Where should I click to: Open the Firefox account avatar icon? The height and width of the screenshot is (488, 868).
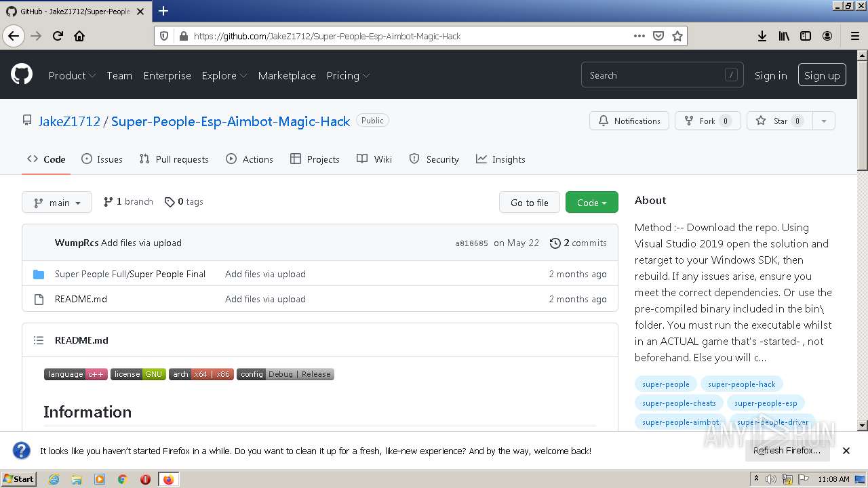[x=827, y=36]
